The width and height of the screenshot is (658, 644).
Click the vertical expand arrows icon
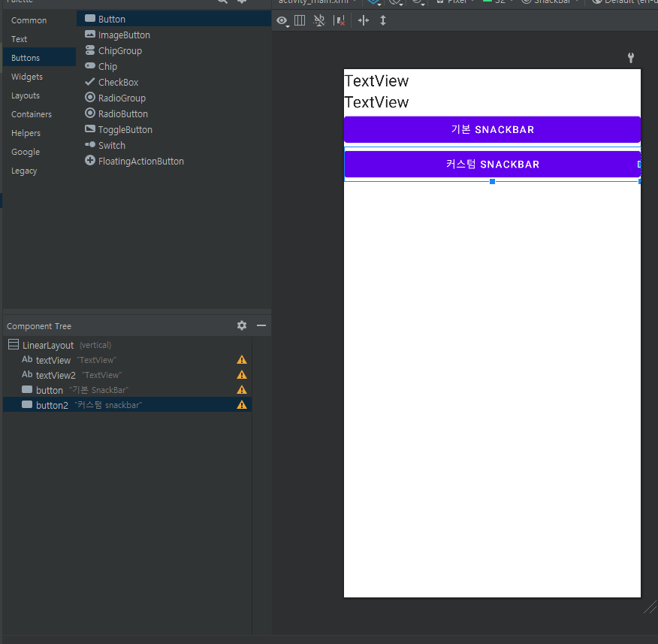pyautogui.click(x=383, y=20)
